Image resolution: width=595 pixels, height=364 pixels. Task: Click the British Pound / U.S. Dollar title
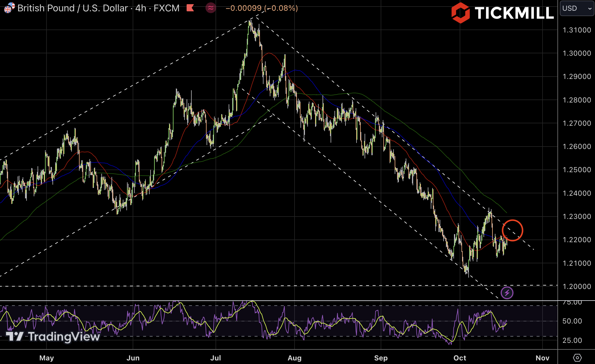coord(72,8)
